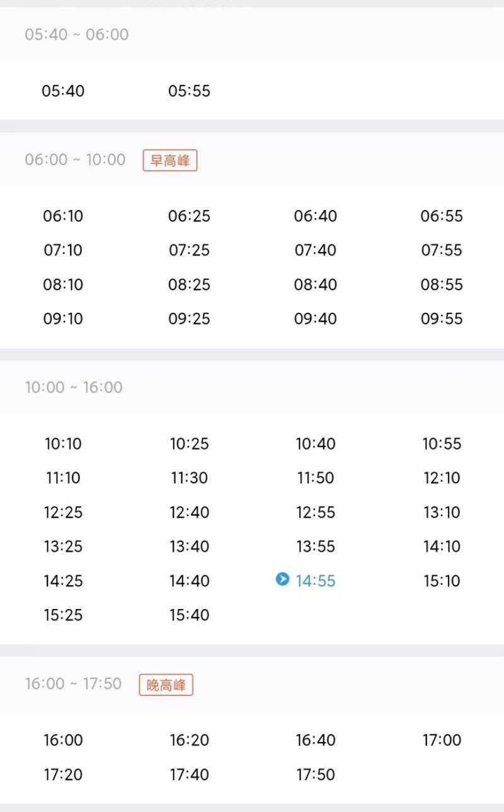Select the 13:55 departure time

coord(316,546)
